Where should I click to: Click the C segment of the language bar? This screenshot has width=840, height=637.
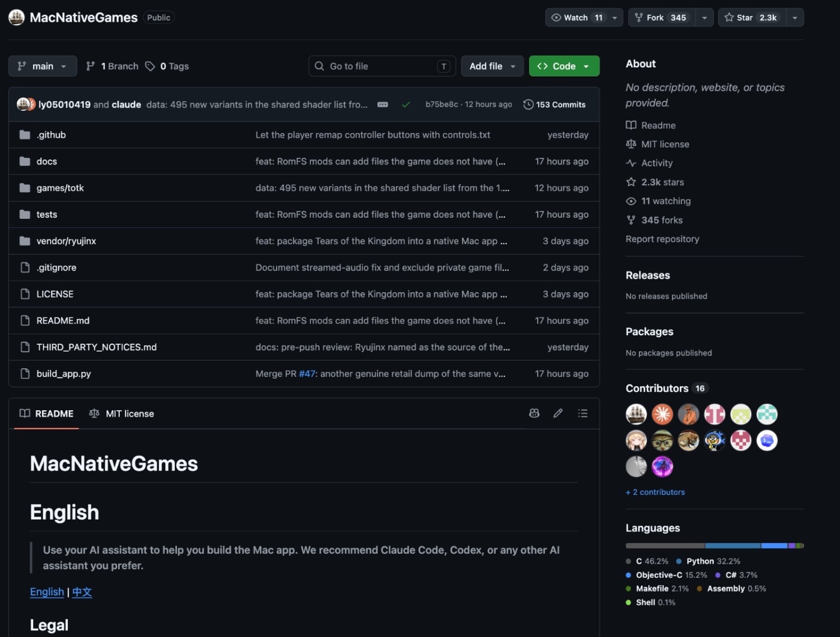(x=665, y=545)
